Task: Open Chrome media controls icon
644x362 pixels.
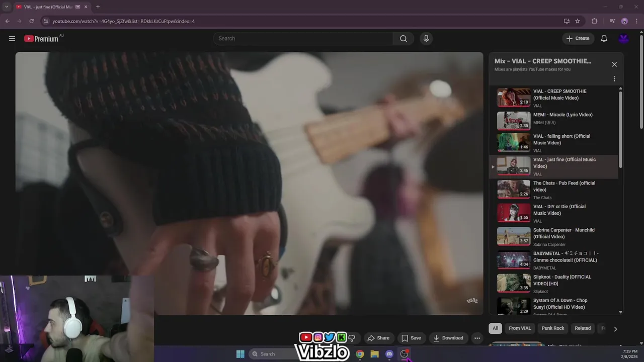Action: (612, 21)
